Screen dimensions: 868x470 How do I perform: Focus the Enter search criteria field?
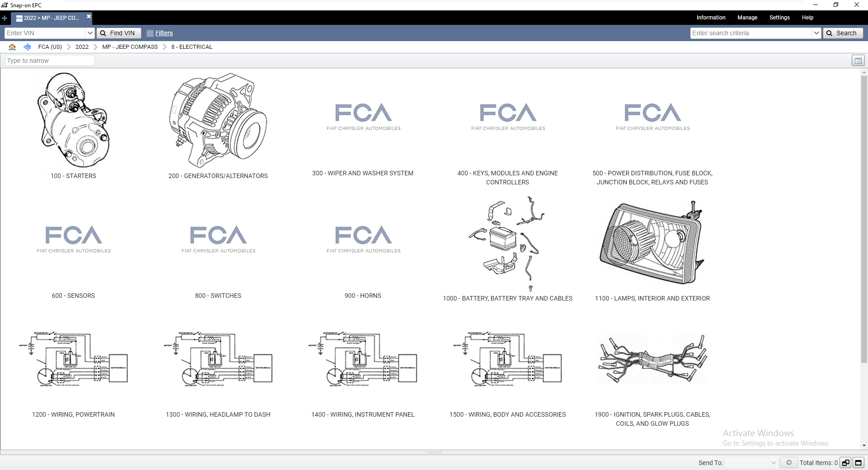pos(751,33)
